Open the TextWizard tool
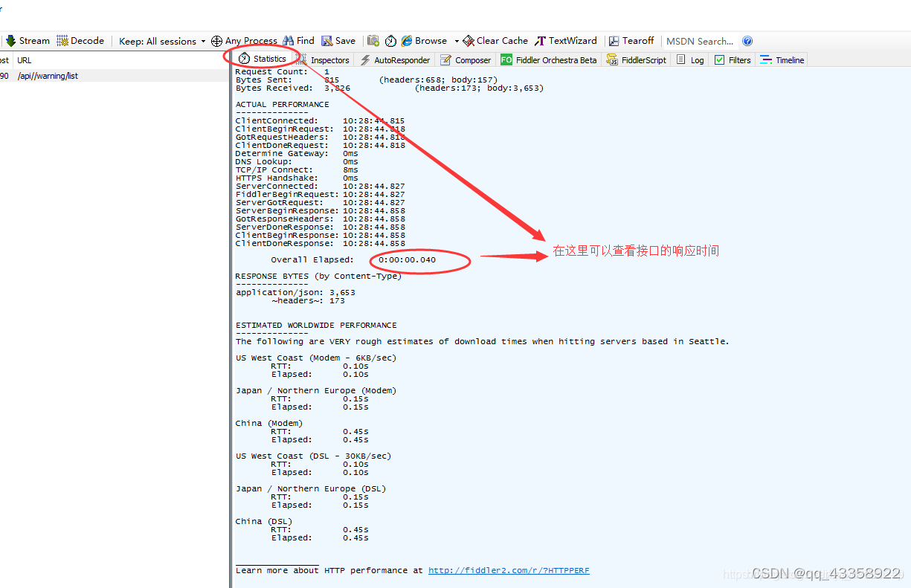This screenshot has width=911, height=588. pyautogui.click(x=566, y=41)
